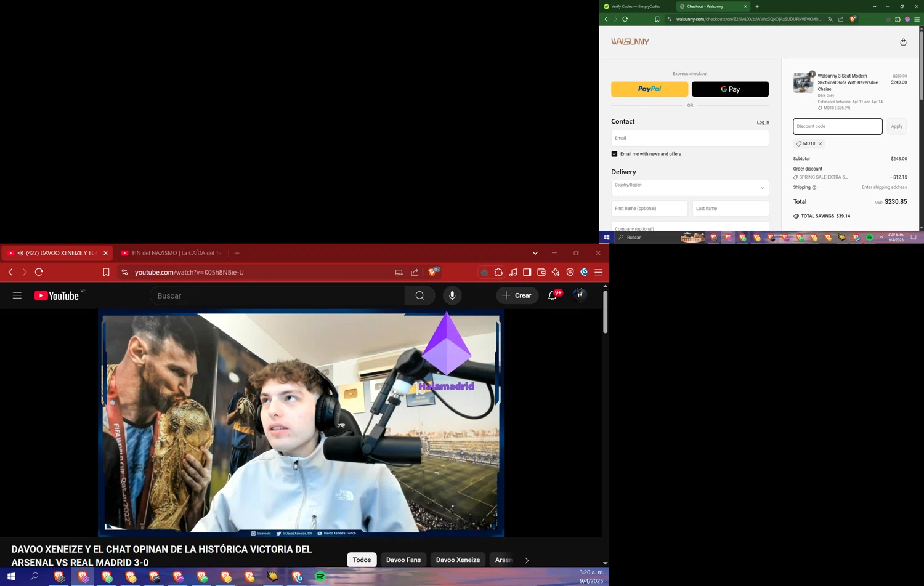Open Spotify from the bottom taskbar
The image size is (924, 586).
pyautogui.click(x=320, y=577)
